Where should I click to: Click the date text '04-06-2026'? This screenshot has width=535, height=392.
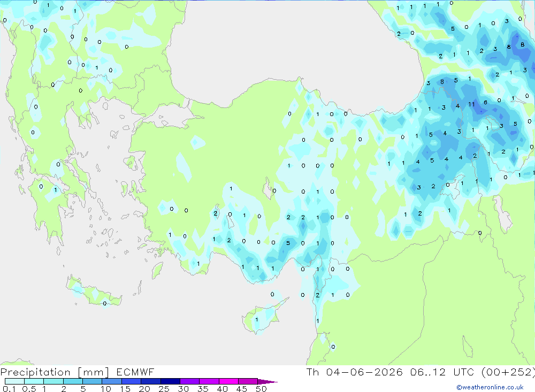[364, 372]
